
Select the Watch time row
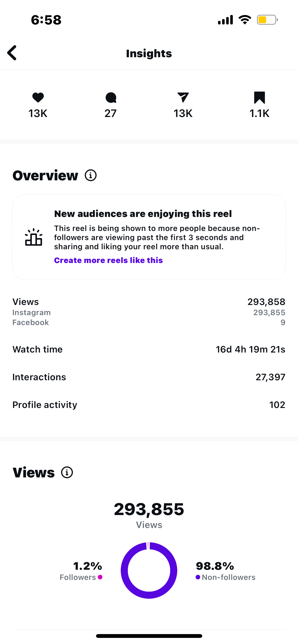click(149, 349)
